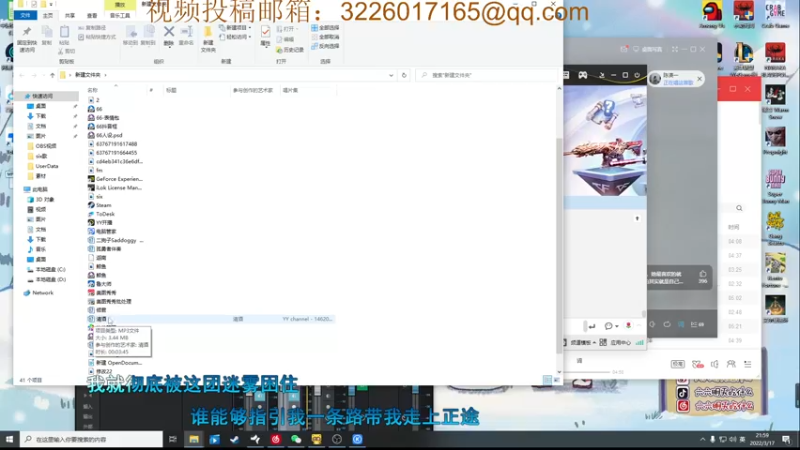
Task: Click the up-one-level arrow in Explorer
Action: coord(52,75)
